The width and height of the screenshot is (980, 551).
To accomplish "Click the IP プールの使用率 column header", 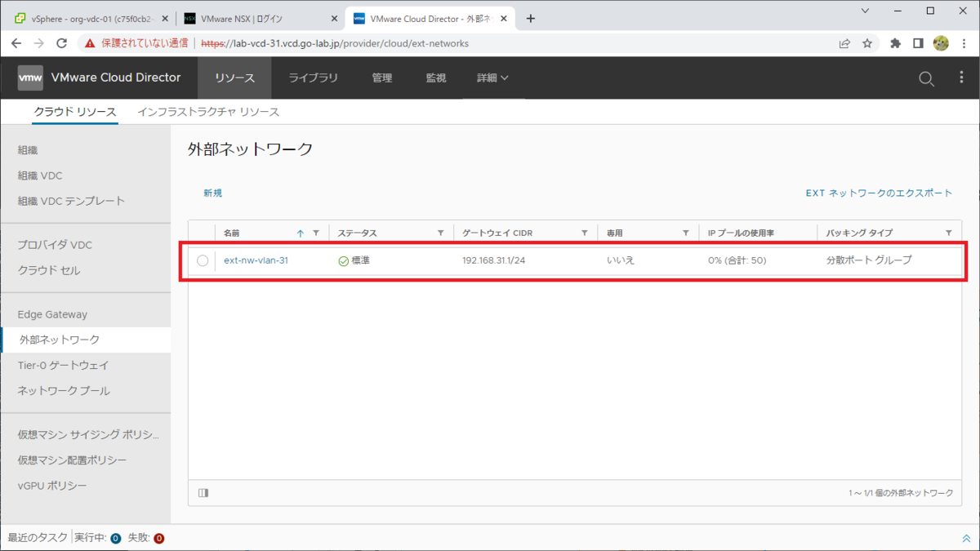I will click(x=741, y=233).
